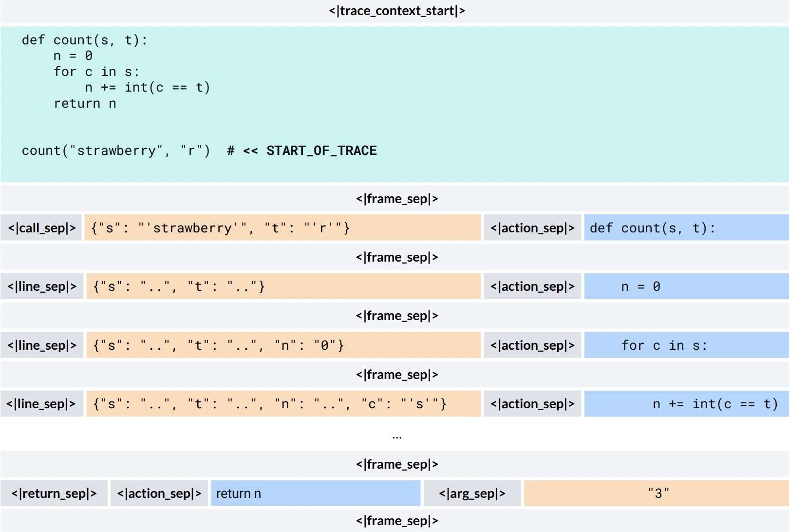Screen dimensions: 789x532
Task: Select the "n = 0" blue action block
Action: 686,286
